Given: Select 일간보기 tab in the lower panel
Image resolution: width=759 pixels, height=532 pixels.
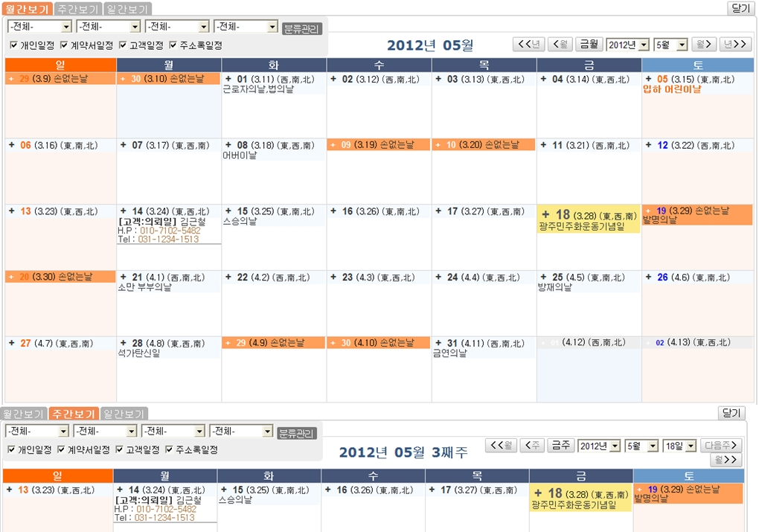Looking at the screenshot, I should point(124,414).
